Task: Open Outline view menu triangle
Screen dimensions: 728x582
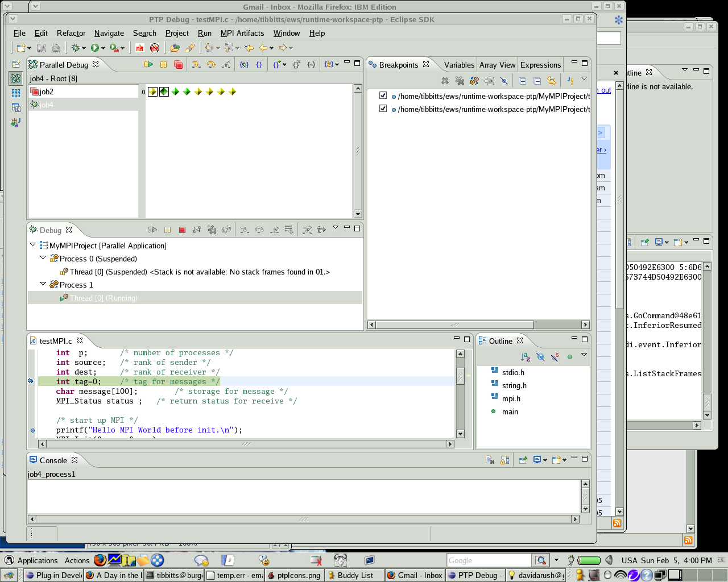Action: point(584,355)
